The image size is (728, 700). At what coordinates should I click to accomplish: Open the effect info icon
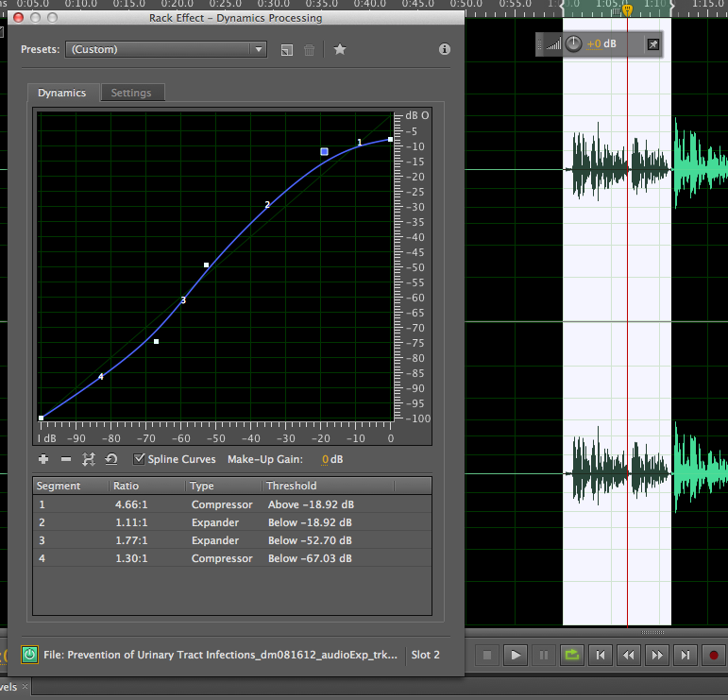click(444, 49)
